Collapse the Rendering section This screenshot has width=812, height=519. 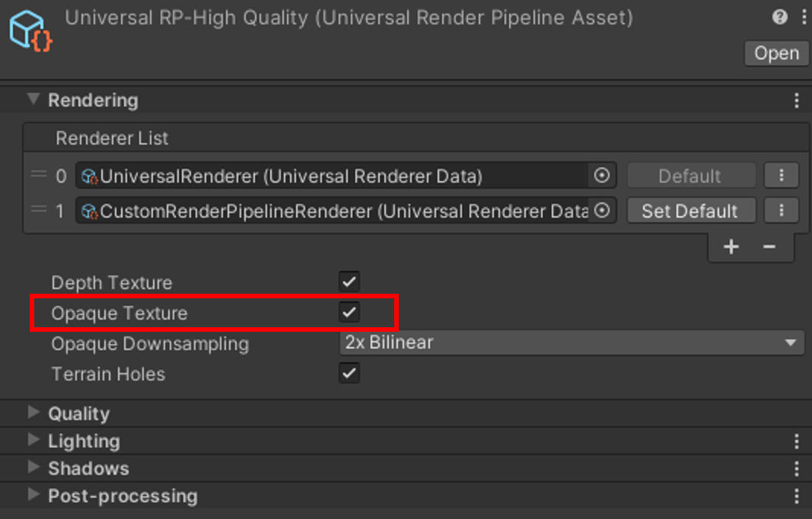(x=33, y=100)
